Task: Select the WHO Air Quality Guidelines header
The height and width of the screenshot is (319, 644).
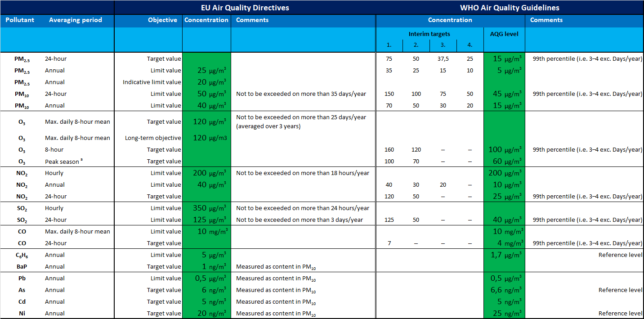Action: (510, 8)
